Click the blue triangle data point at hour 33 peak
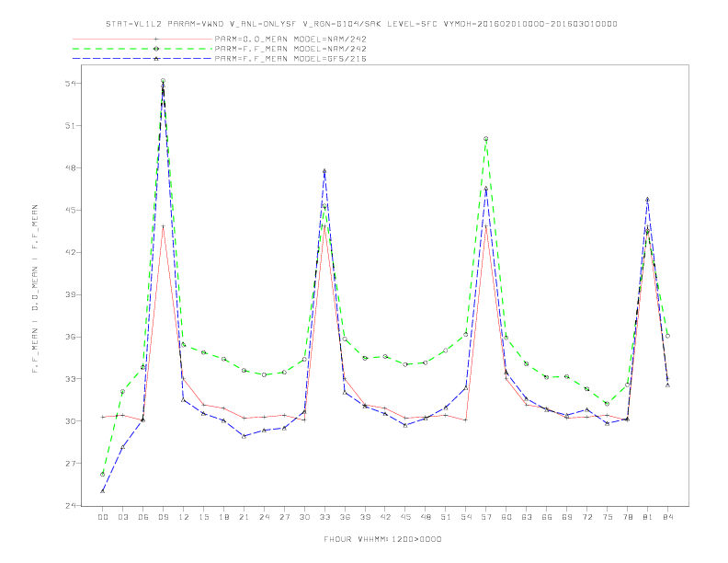Screen dimensions: 728x563 pyautogui.click(x=324, y=171)
